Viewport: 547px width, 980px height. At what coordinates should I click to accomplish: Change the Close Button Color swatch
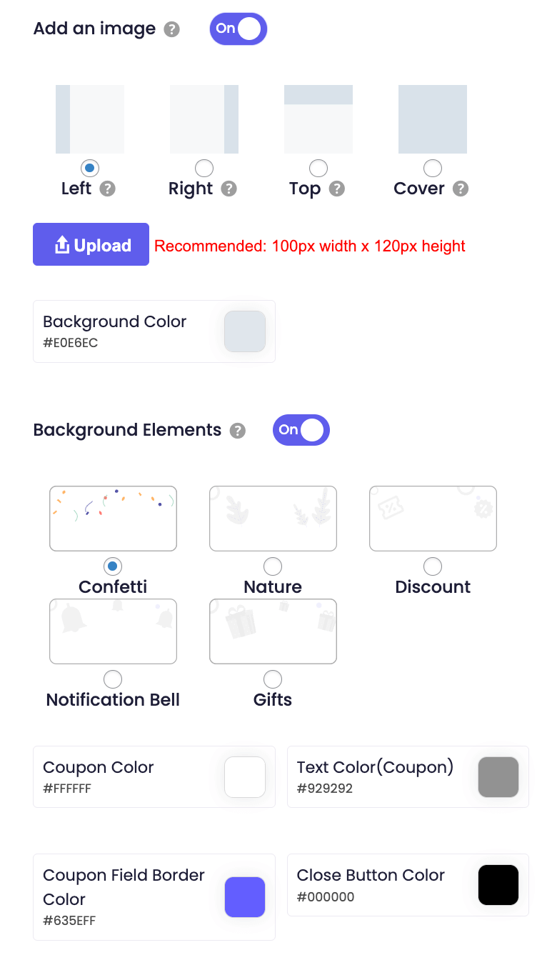tap(498, 885)
